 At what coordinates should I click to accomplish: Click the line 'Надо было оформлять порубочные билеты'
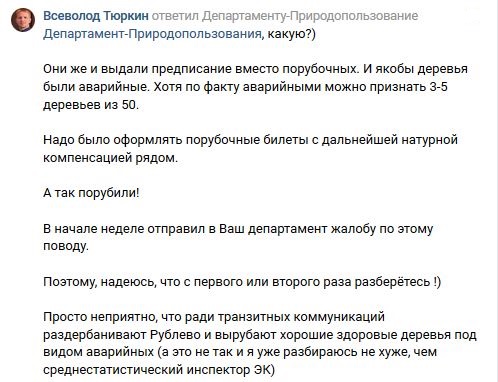pyautogui.click(x=250, y=140)
